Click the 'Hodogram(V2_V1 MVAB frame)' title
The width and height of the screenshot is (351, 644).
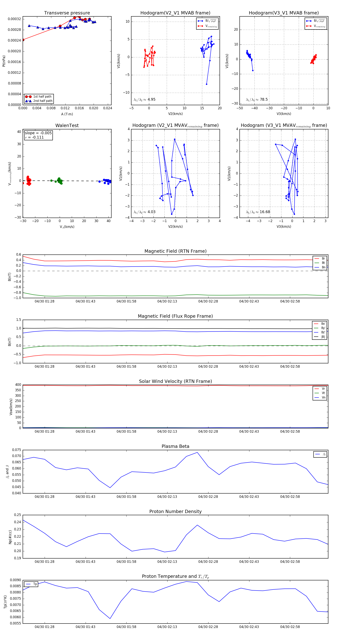pyautogui.click(x=175, y=13)
